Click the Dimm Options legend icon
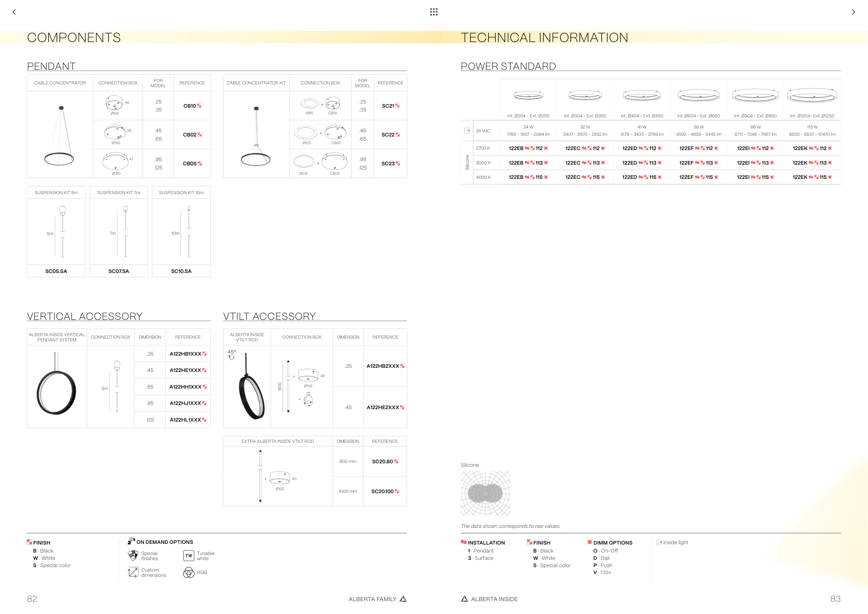 point(590,542)
